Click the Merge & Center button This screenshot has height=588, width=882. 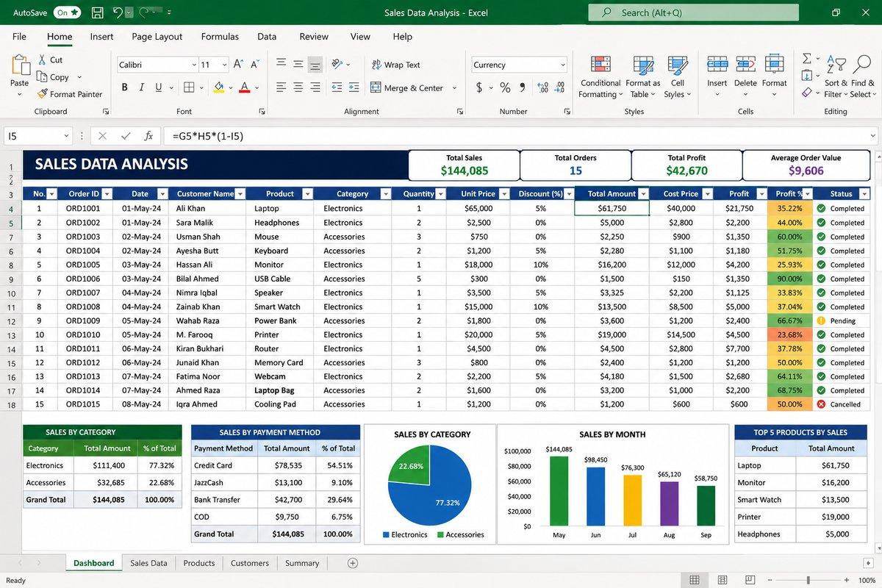click(x=408, y=87)
